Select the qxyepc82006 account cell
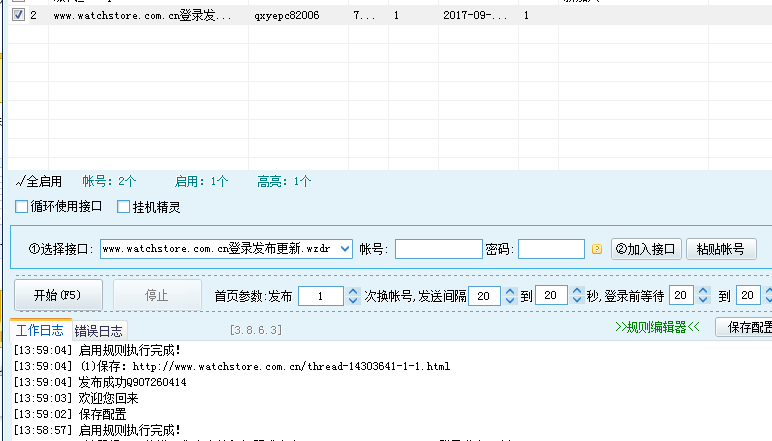772x441 pixels. click(298, 15)
